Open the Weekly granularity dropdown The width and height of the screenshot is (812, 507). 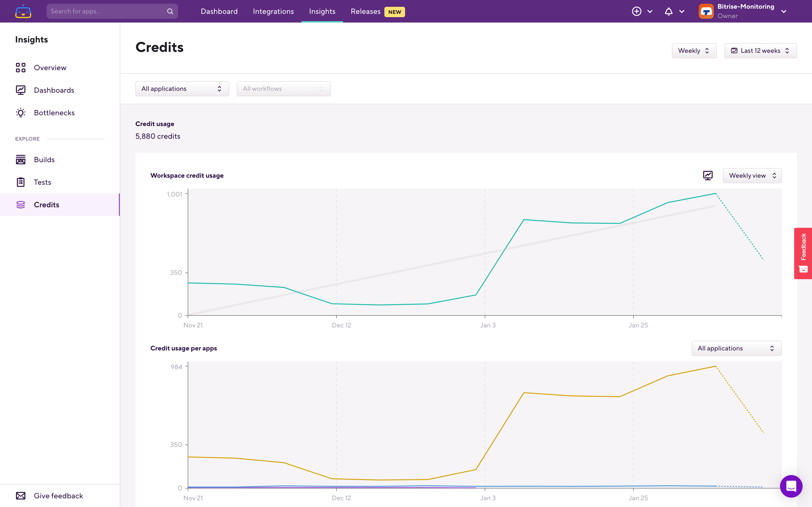[x=694, y=51]
